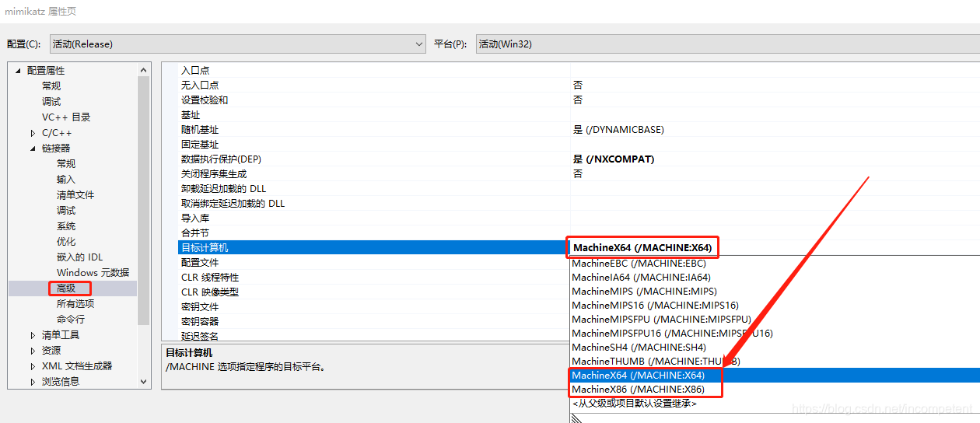Click the 是 (/DYNAMICBASE) value

coord(618,130)
